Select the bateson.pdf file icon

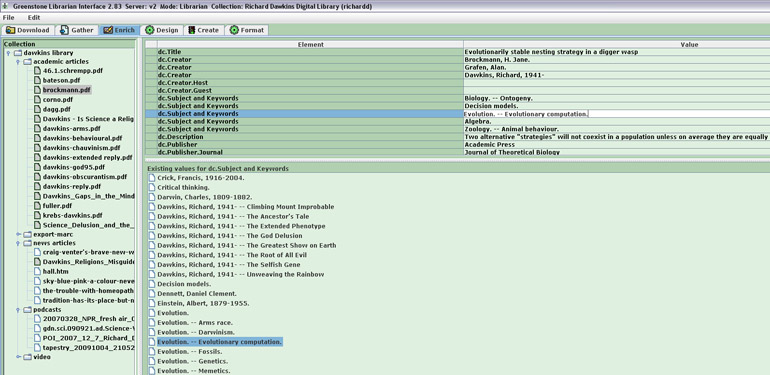pyautogui.click(x=37, y=80)
